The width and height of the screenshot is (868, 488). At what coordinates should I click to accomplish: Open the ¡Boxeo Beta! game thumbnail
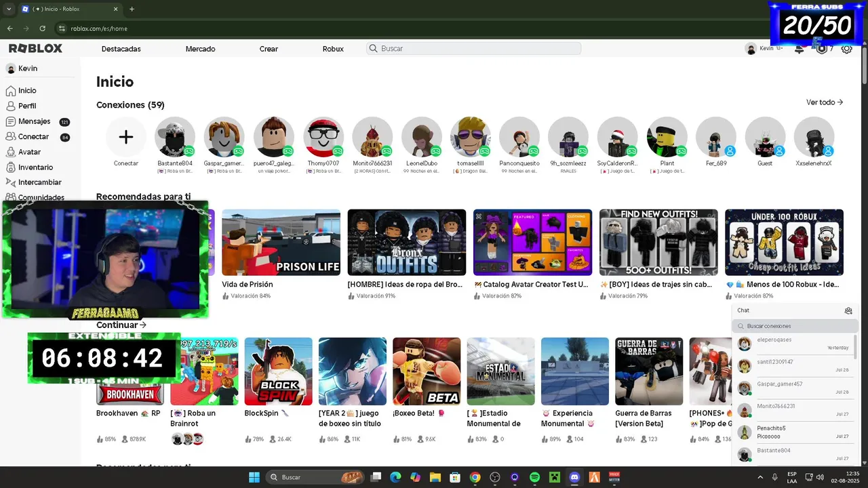(427, 371)
